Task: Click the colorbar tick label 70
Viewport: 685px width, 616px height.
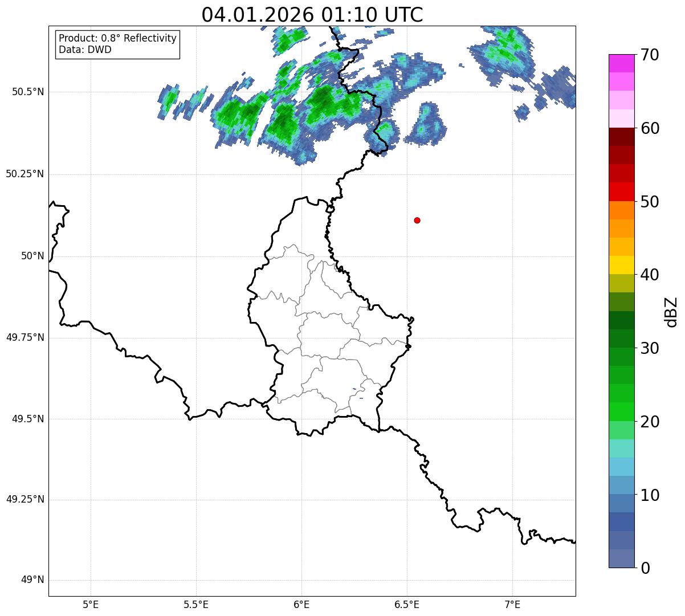Action: coord(650,55)
